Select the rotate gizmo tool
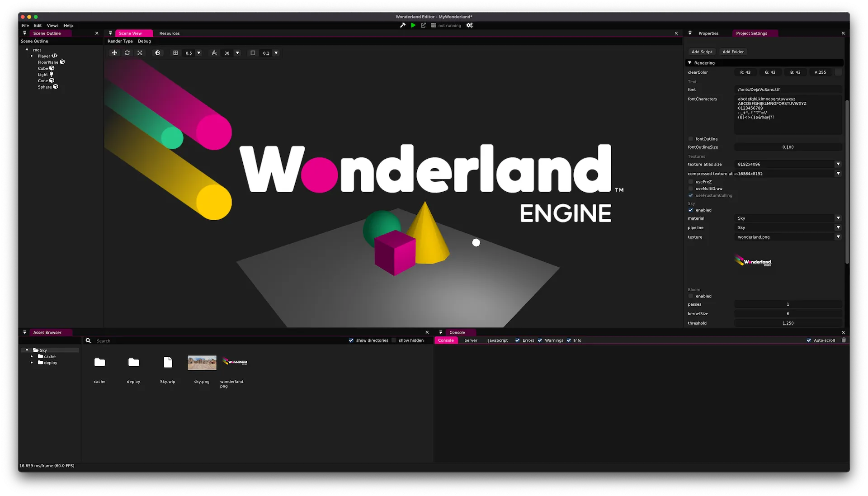 click(127, 53)
